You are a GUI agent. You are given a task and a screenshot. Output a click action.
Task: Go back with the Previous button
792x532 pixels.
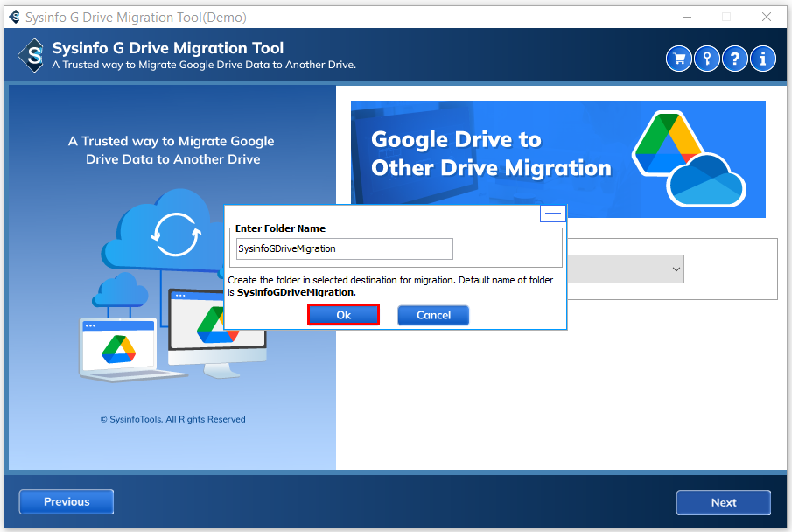click(x=67, y=501)
